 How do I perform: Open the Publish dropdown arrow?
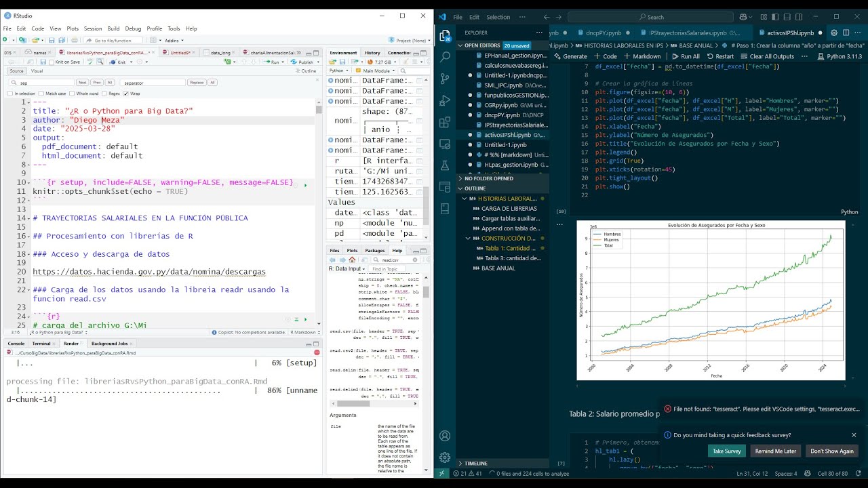coord(318,62)
